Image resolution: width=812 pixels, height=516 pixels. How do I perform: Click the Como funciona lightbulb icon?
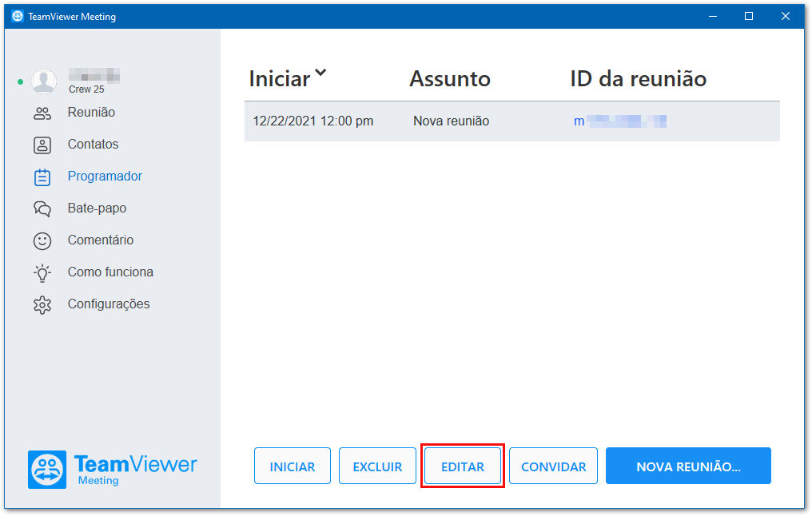[42, 272]
